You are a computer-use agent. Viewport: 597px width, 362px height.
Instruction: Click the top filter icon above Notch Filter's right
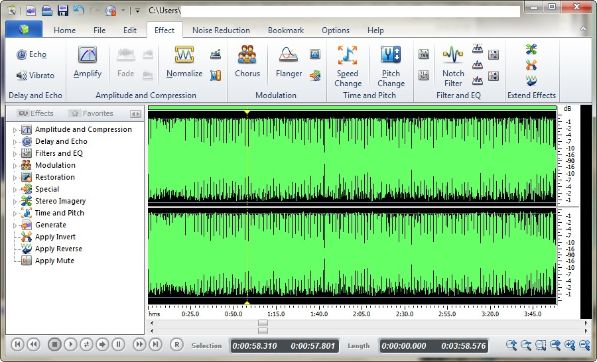coord(477,48)
